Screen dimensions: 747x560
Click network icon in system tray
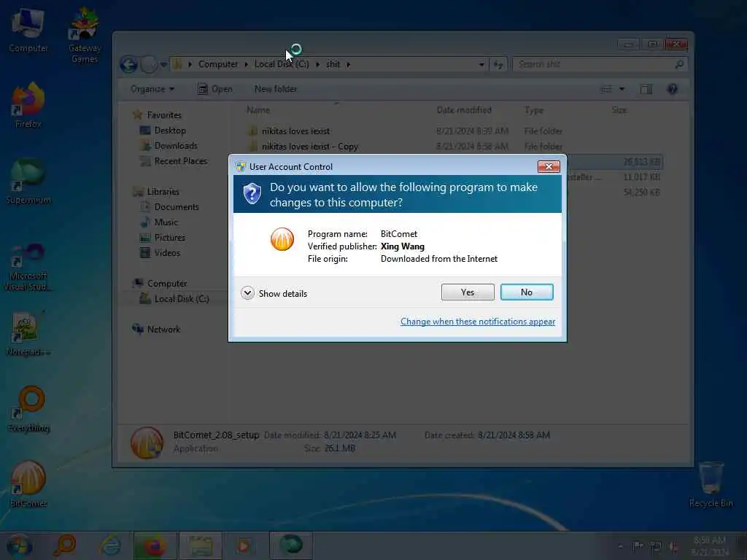[656, 547]
